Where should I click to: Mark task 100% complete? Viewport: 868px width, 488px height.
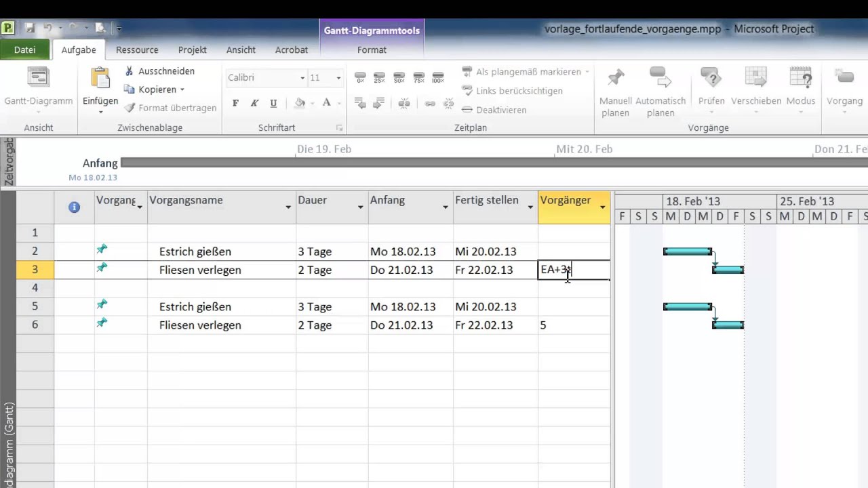coord(438,77)
